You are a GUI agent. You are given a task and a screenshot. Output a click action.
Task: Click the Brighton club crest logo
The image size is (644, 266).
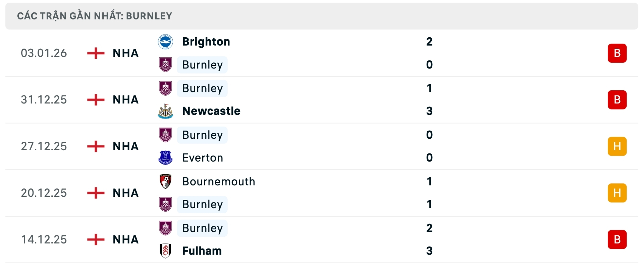(165, 42)
